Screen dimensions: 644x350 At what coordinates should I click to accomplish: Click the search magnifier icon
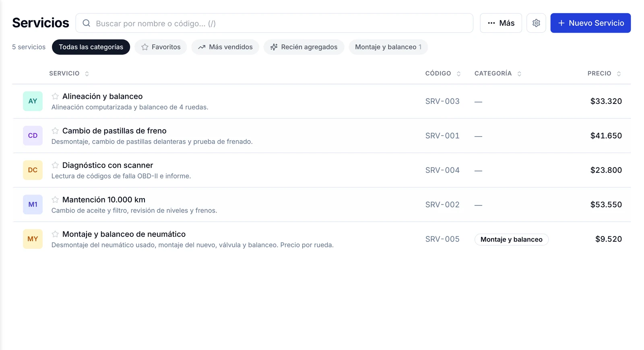tap(86, 23)
